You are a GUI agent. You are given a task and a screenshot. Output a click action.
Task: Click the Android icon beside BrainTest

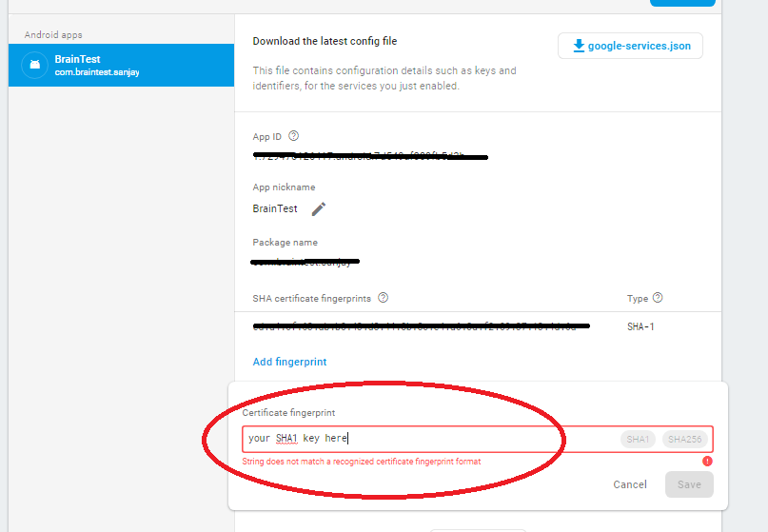[x=35, y=65]
